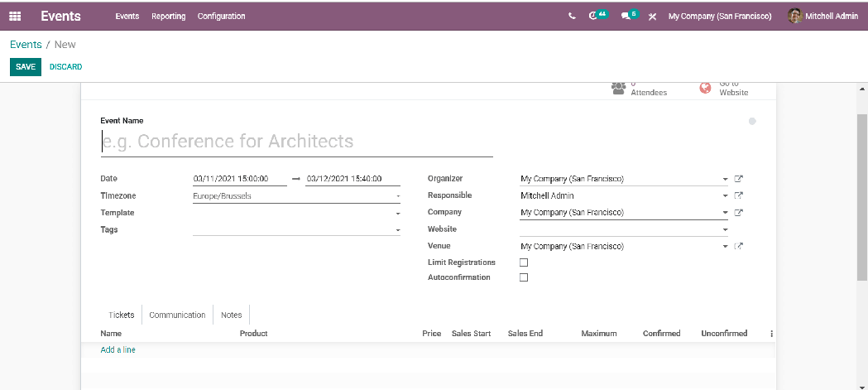Click the phone call icon
This screenshot has height=390, width=868.
point(572,16)
